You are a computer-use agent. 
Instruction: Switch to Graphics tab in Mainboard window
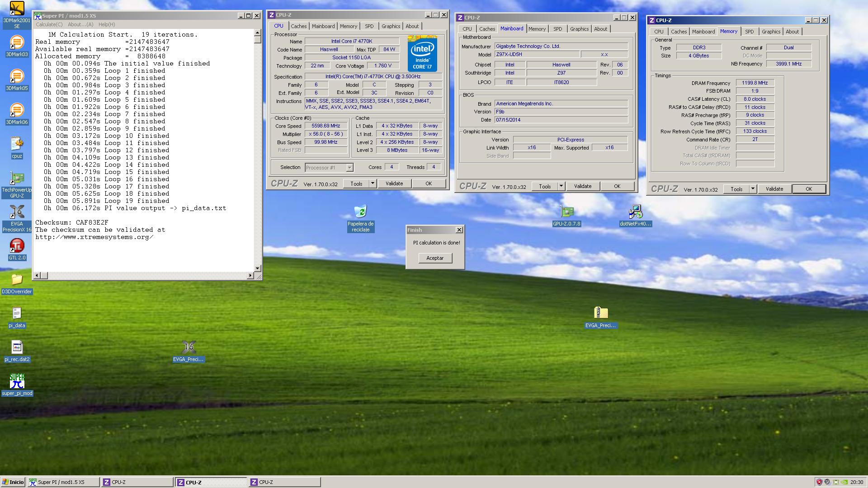point(579,29)
